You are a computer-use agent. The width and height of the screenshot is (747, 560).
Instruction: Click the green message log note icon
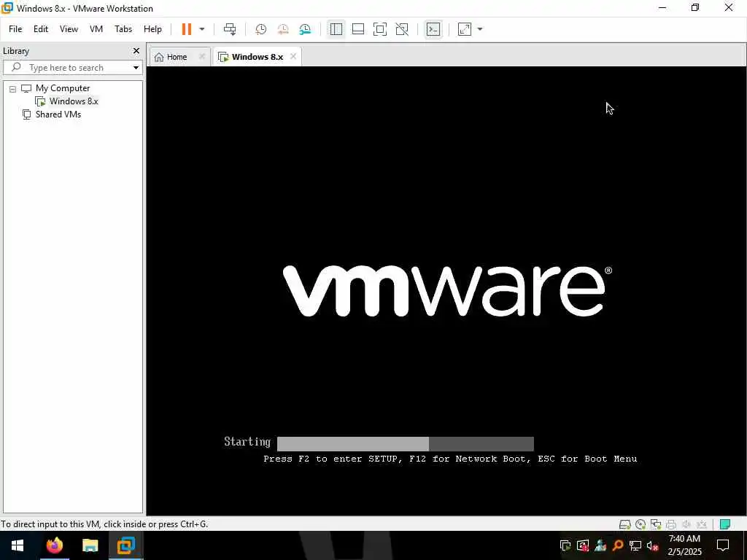coord(725,524)
